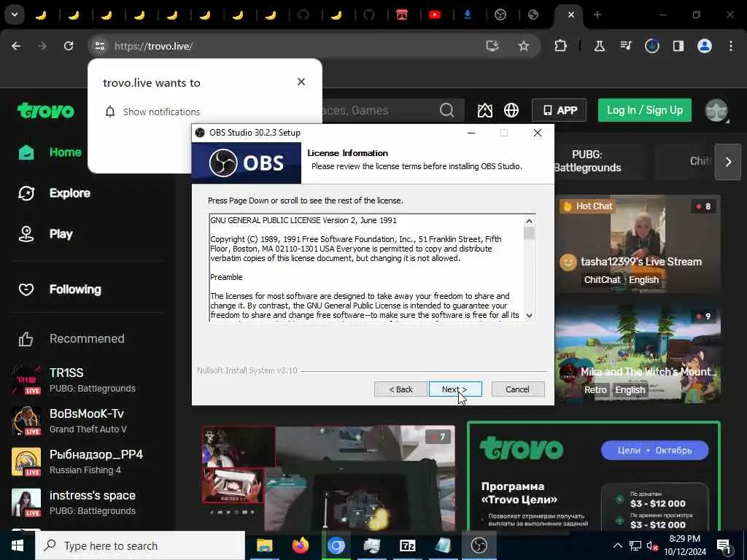Open instress's space channel
The width and height of the screenshot is (747, 560).
pos(74,502)
